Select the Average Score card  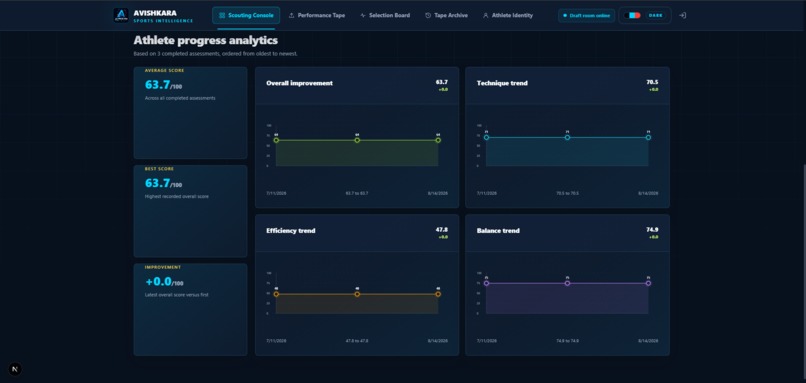(x=190, y=113)
